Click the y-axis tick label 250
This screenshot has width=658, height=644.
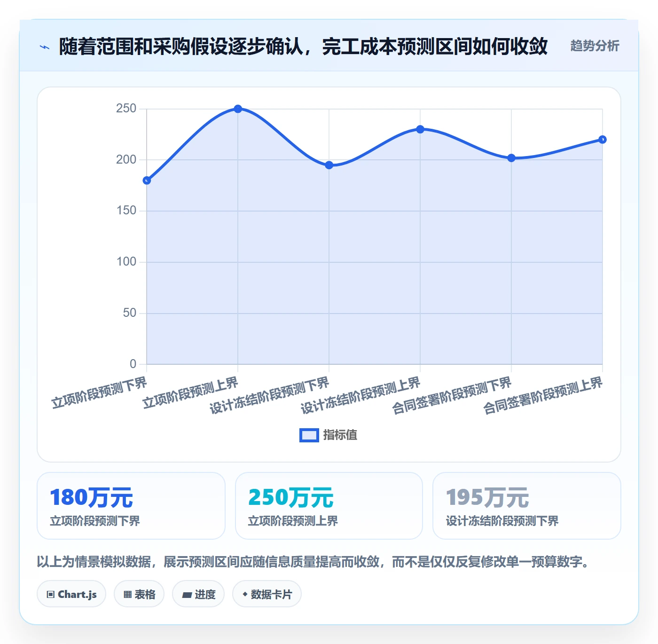pos(126,109)
